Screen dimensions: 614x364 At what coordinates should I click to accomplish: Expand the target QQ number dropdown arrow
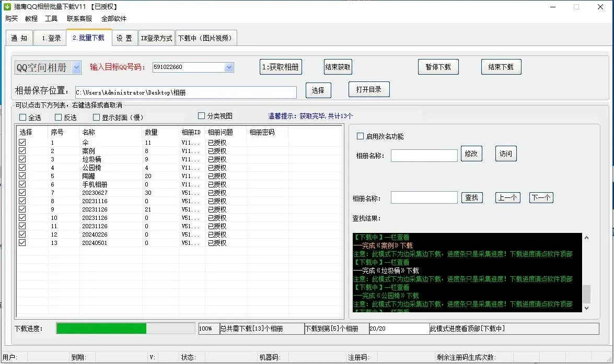point(229,67)
